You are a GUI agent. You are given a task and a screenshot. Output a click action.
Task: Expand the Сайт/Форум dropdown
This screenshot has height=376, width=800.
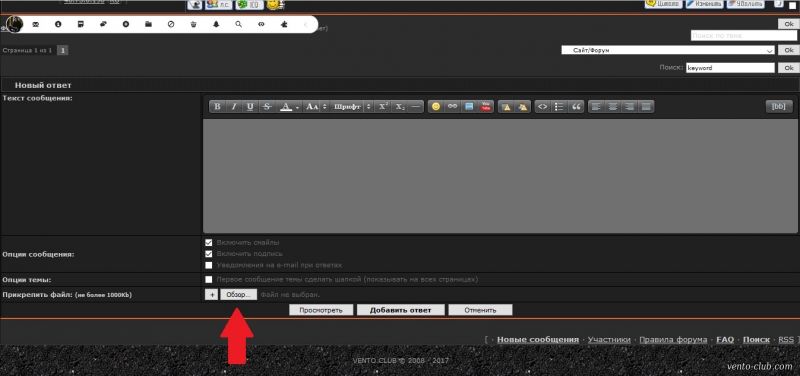(668, 51)
